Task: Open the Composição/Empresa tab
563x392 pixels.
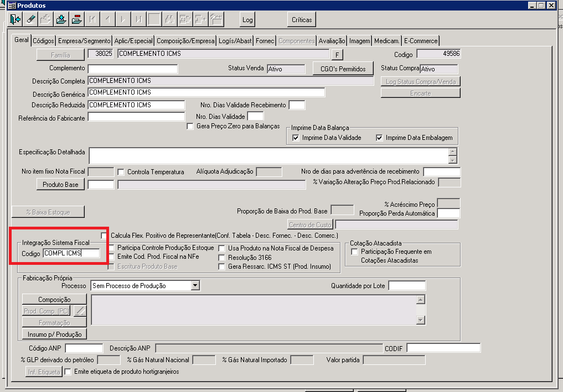Action: click(x=185, y=41)
